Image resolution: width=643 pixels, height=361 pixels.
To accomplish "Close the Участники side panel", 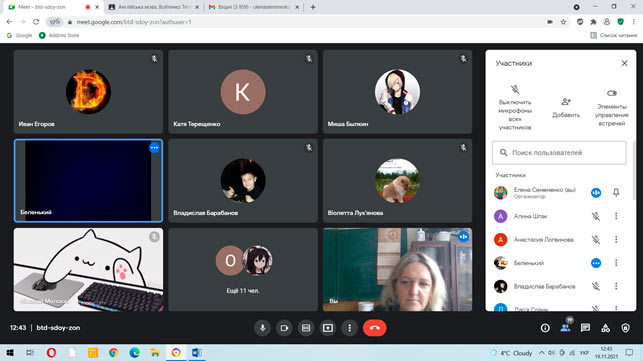I will tap(624, 63).
